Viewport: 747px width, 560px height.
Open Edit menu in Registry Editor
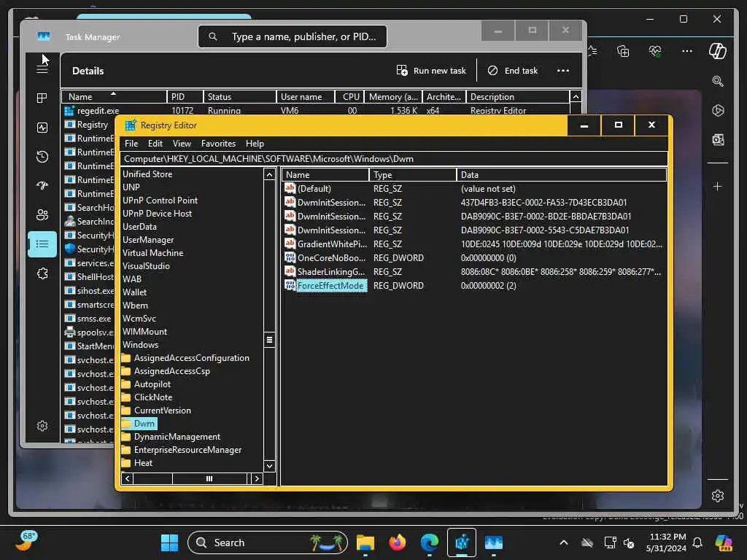tap(155, 144)
